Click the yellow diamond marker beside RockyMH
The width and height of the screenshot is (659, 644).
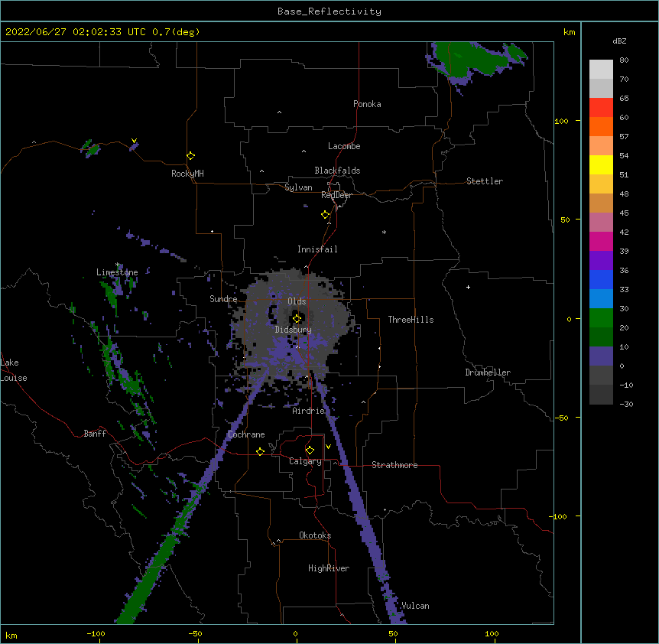(190, 156)
